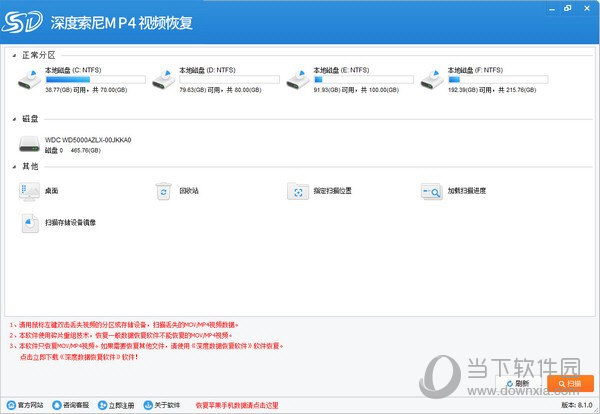Screen dimensions: 600x414
Task: Click the SD application logo in title bar
Action: [19, 19]
